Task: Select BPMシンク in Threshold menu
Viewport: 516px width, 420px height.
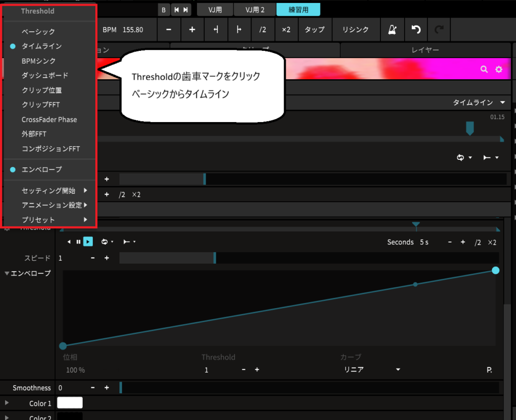Action: click(x=38, y=61)
